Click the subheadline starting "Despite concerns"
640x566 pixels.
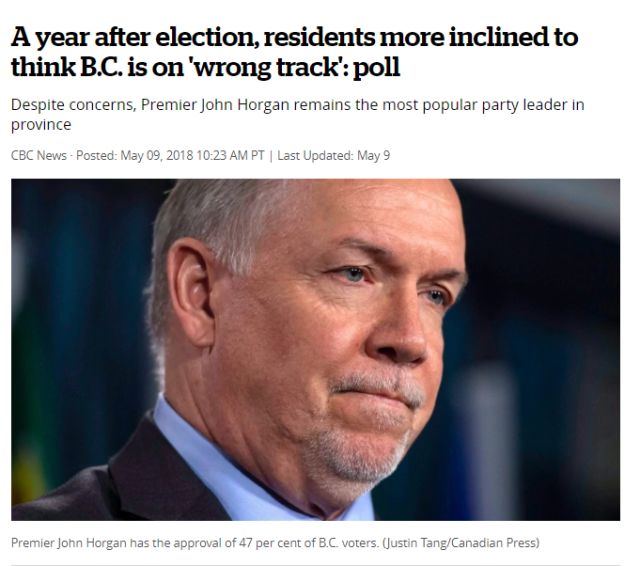[x=298, y=114]
